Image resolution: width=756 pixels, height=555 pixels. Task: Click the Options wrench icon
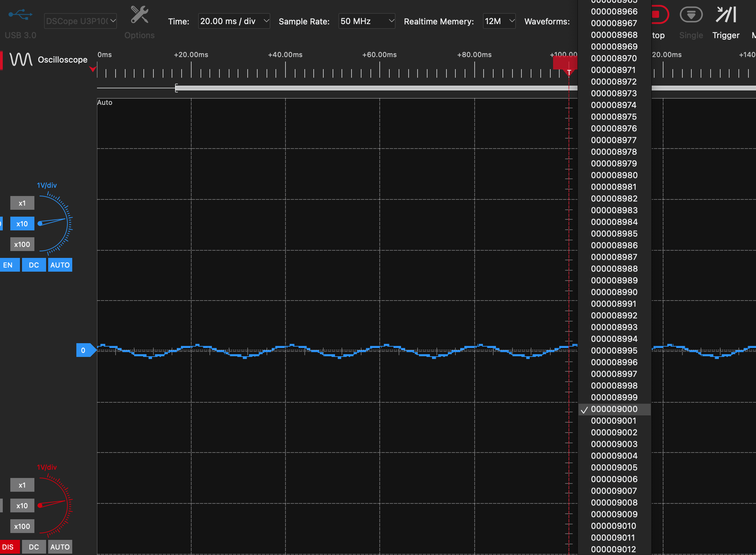tap(139, 15)
